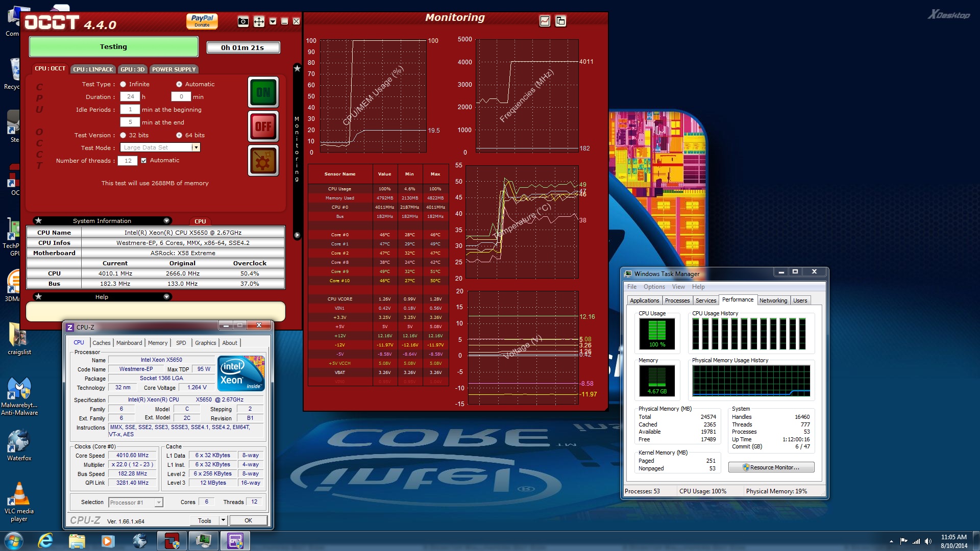Click the star icon on the Monitoring side strip
Viewport: 980px width, 551px height.
[x=297, y=68]
